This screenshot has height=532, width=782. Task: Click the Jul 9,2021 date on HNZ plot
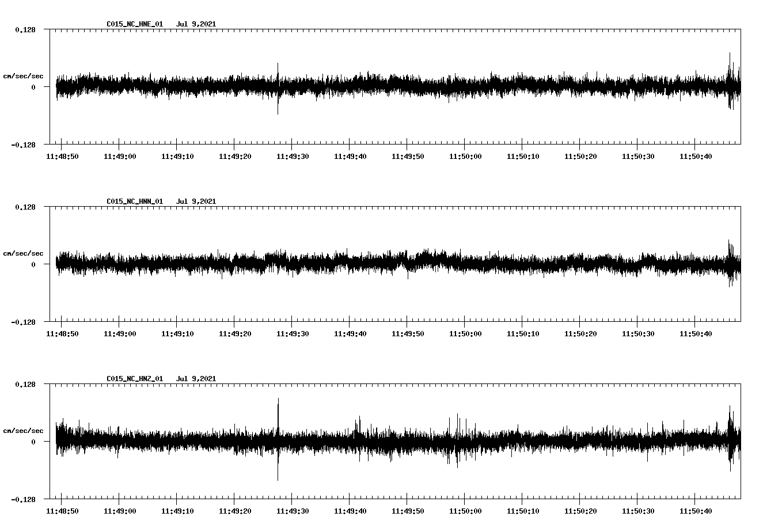click(196, 379)
